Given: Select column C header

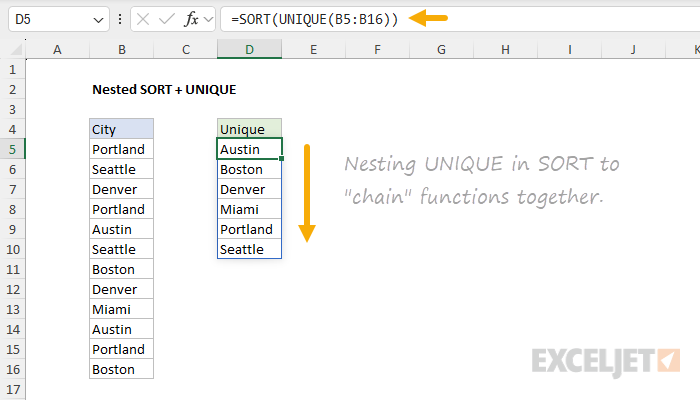Looking at the screenshot, I should (x=186, y=50).
